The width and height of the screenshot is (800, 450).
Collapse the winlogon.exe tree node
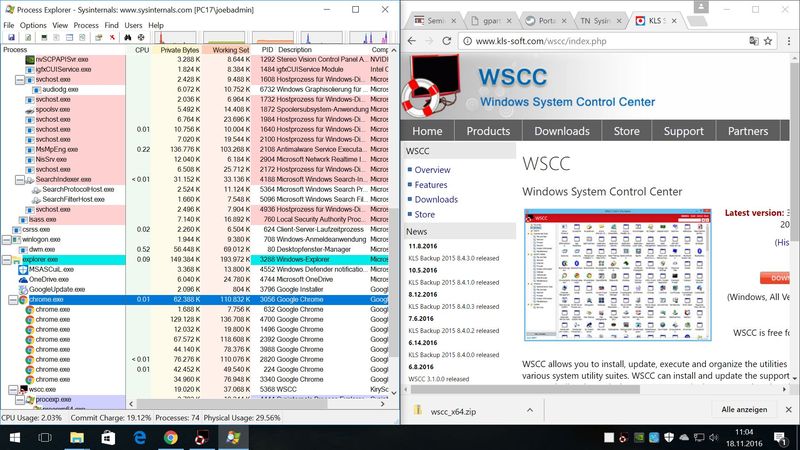point(7,239)
